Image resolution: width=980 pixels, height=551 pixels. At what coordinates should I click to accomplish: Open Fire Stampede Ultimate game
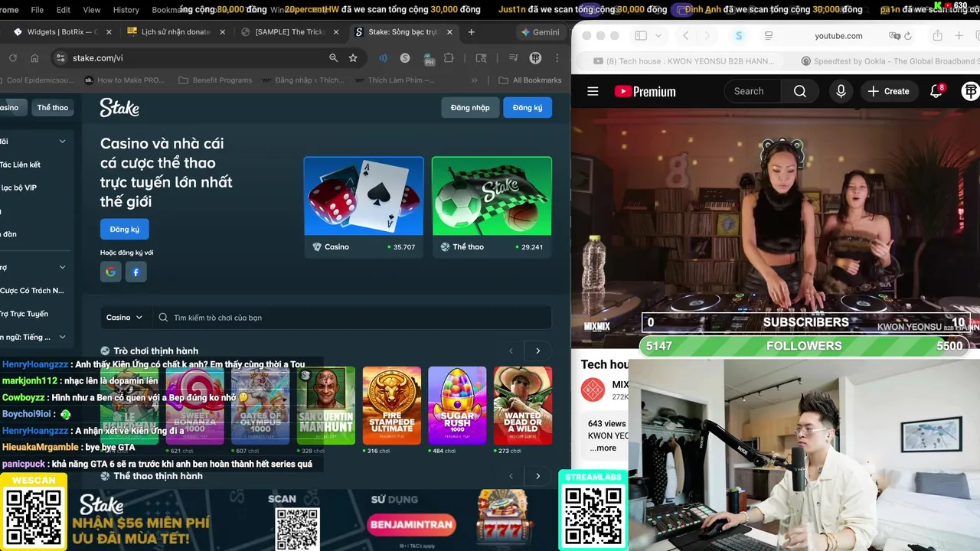tap(392, 406)
